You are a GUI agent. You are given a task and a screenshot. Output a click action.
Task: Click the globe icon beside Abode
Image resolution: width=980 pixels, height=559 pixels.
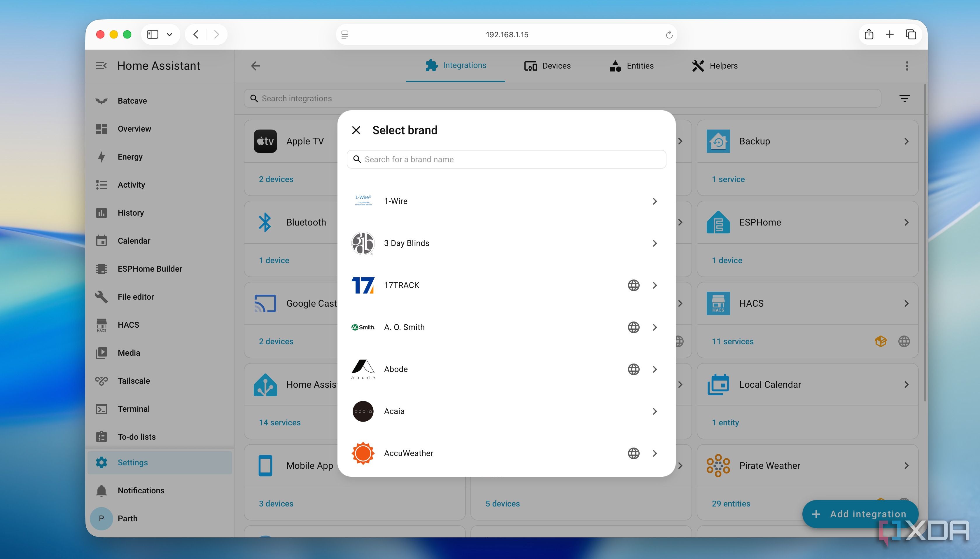pos(633,369)
